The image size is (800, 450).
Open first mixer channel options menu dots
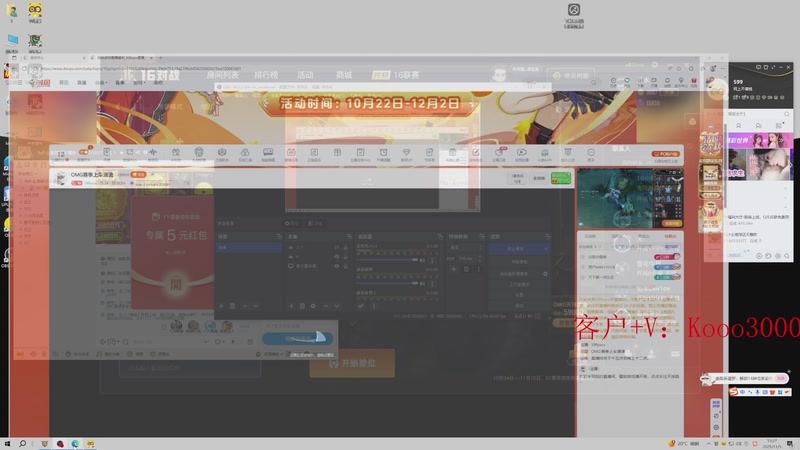tap(433, 260)
